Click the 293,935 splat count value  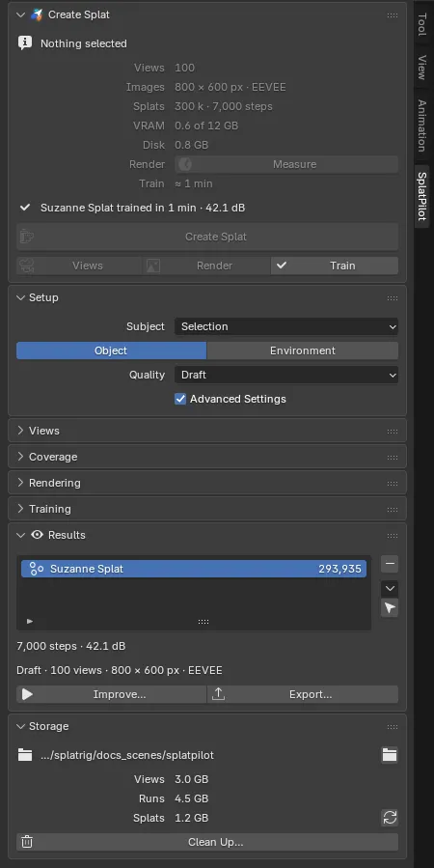[x=339, y=569]
